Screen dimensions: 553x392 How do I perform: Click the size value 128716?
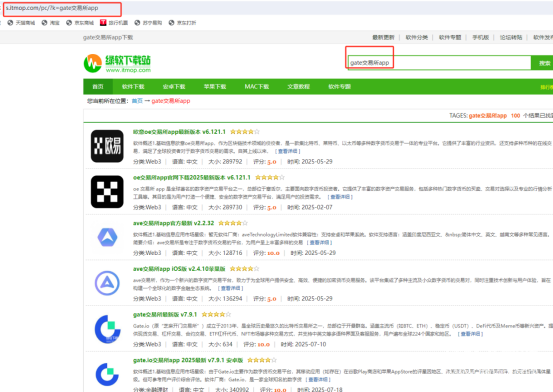[233, 253]
